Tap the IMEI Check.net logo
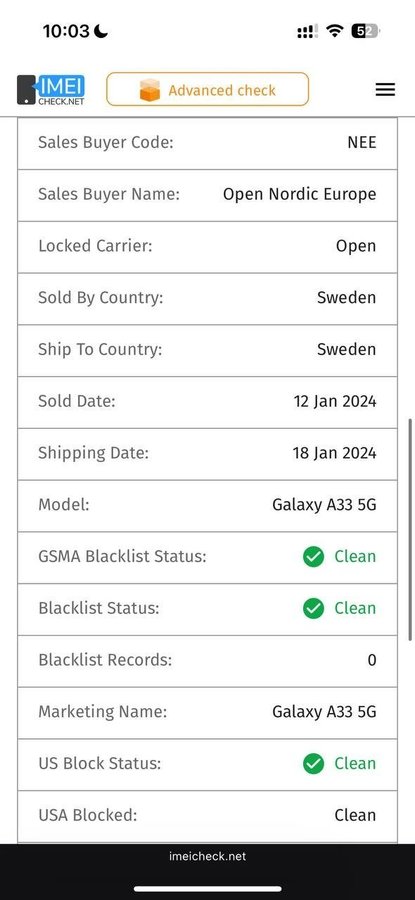Screen dimensions: 415x900 tap(51, 90)
